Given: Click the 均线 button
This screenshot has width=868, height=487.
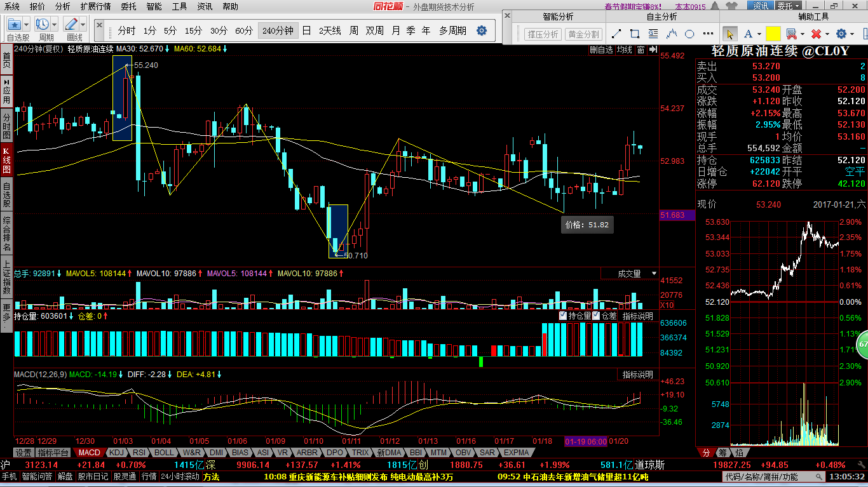Looking at the screenshot, I should (x=625, y=50).
